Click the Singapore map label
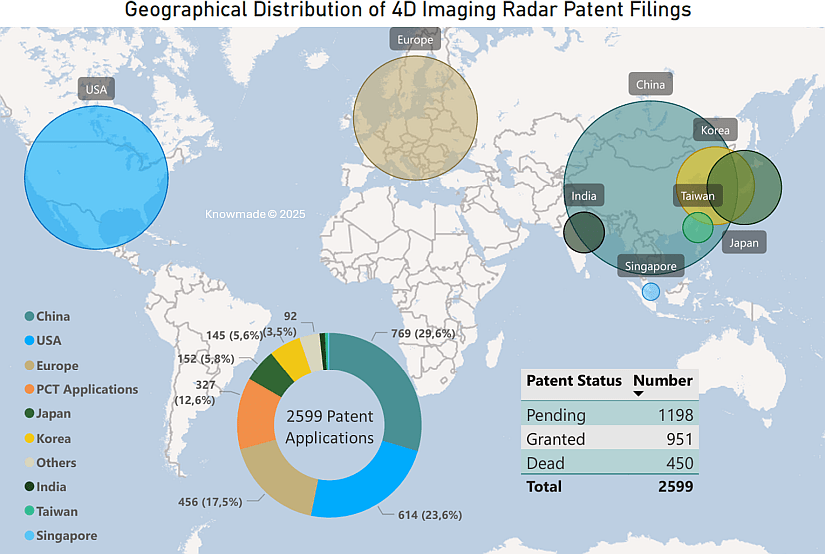This screenshot has height=554, width=825. tap(651, 266)
